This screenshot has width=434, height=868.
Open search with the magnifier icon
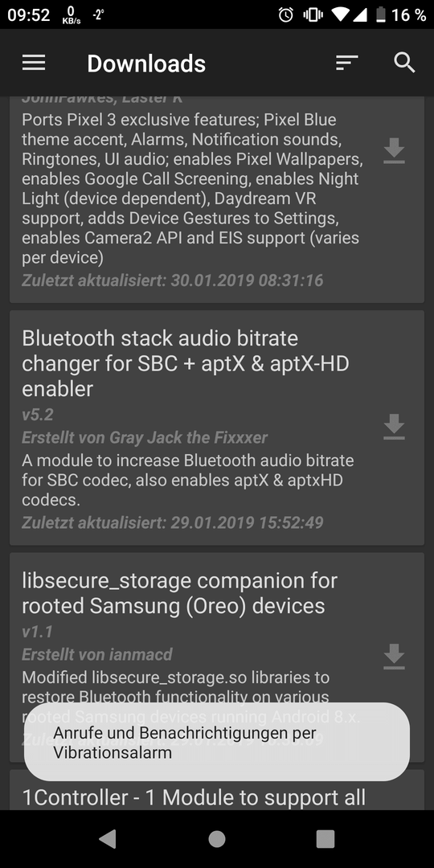click(404, 63)
